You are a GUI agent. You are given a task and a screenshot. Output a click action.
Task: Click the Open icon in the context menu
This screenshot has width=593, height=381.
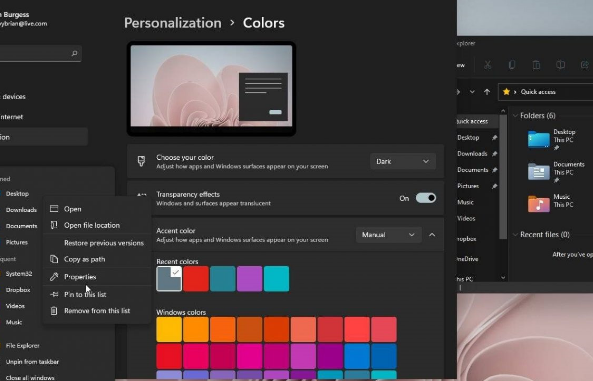pyautogui.click(x=54, y=208)
